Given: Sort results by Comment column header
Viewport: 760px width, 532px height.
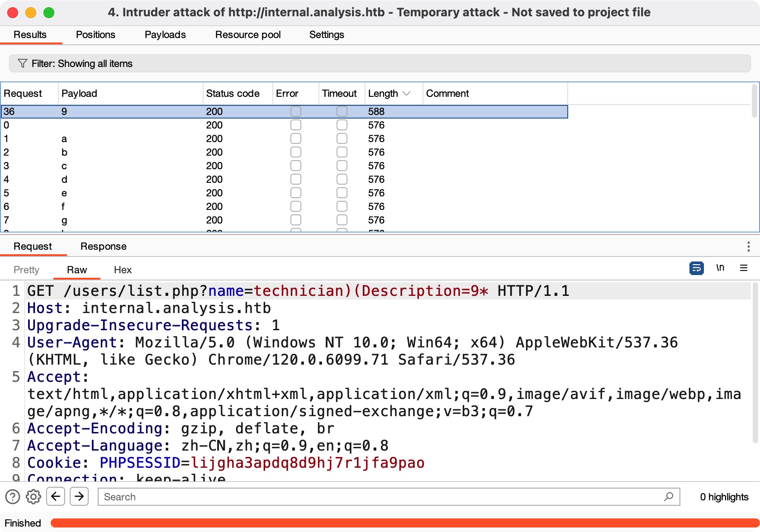Looking at the screenshot, I should point(495,93).
